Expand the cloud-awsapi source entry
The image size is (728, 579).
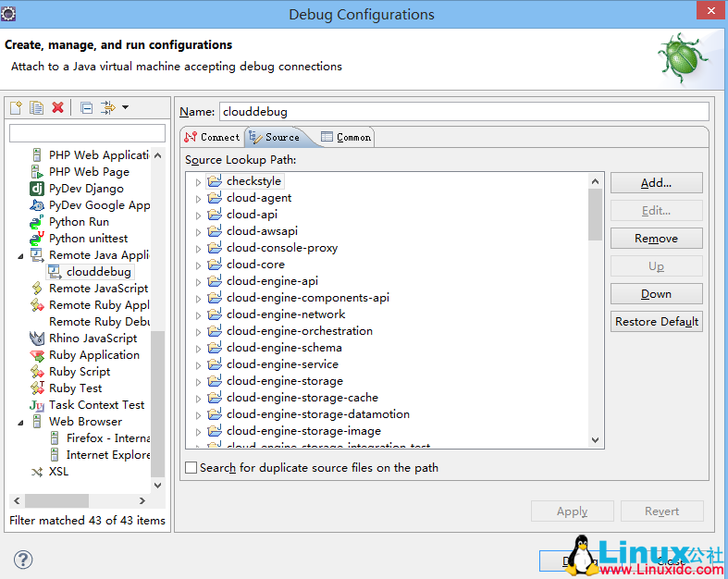click(198, 232)
